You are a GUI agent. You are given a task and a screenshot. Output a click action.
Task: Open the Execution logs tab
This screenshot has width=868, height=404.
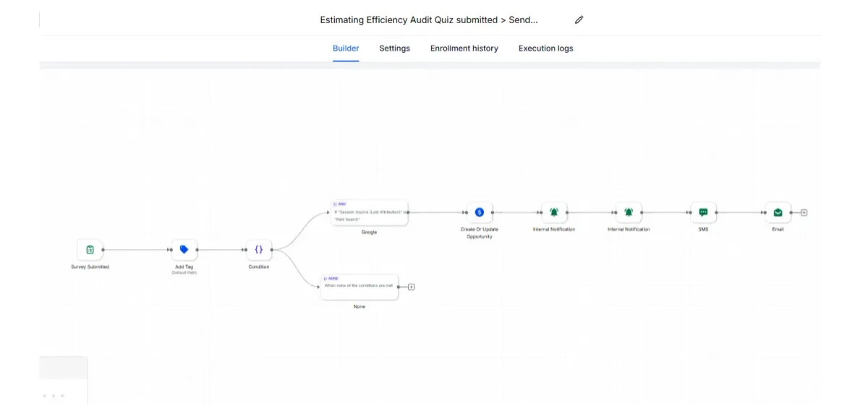pos(546,49)
